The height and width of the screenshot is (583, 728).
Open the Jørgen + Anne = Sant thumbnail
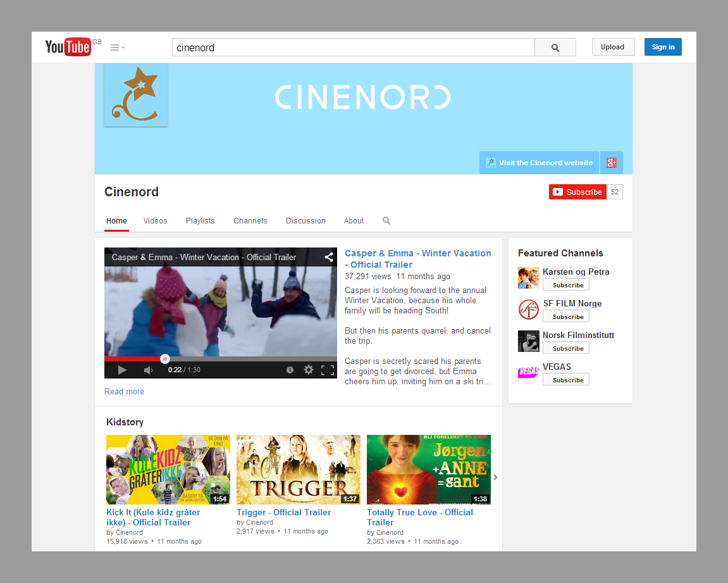tap(429, 470)
